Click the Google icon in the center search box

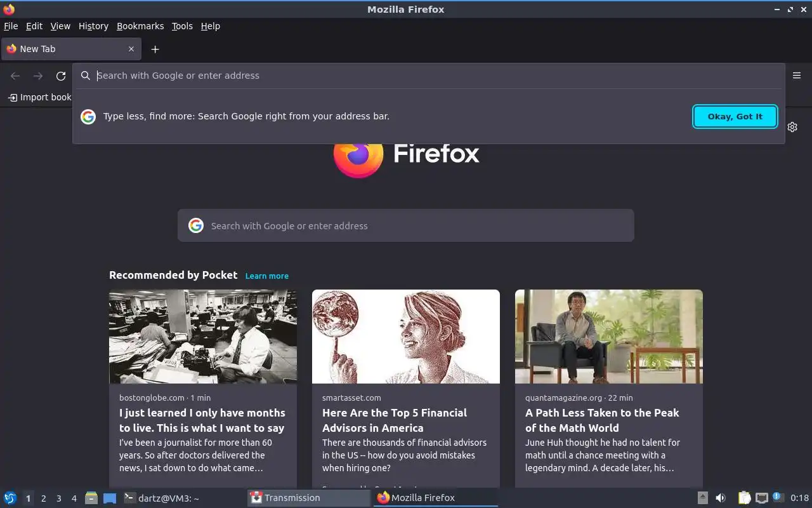[196, 225]
